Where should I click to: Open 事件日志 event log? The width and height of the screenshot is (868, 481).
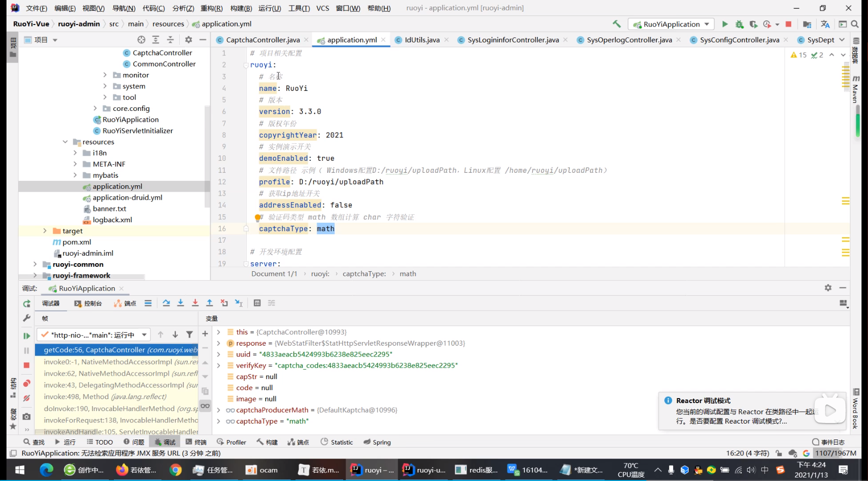click(x=829, y=442)
